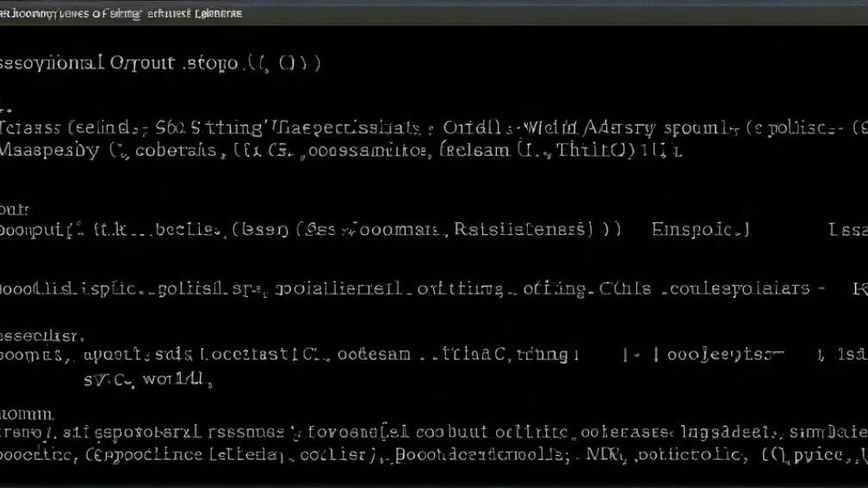Click the window title bar text
Viewport: 868px width, 488px height.
coord(121,13)
